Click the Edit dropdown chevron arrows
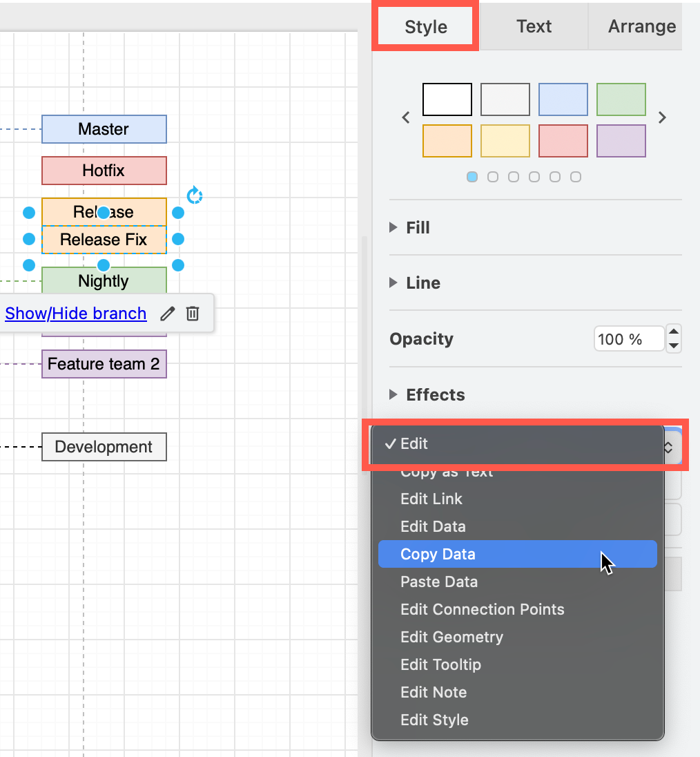 (x=669, y=448)
